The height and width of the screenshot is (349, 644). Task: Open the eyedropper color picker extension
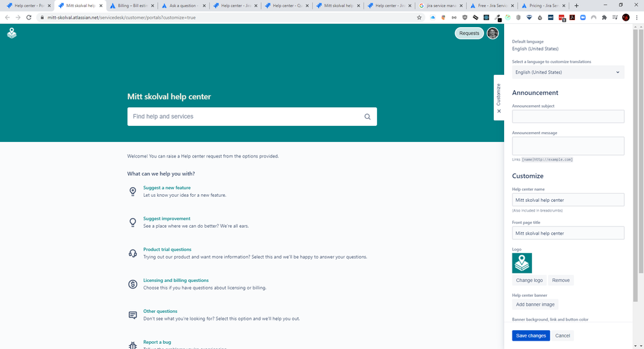497,17
